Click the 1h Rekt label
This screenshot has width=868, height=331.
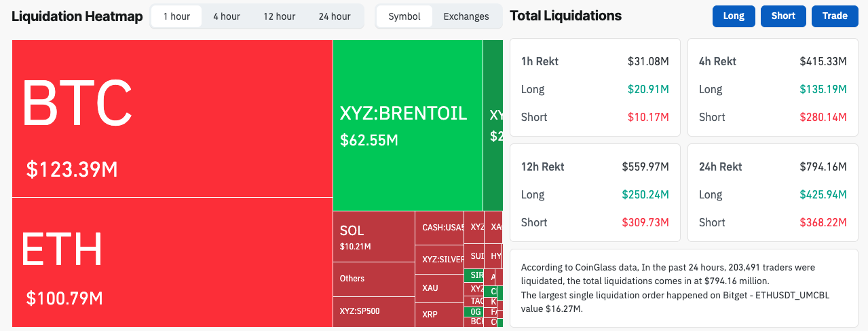(x=540, y=61)
